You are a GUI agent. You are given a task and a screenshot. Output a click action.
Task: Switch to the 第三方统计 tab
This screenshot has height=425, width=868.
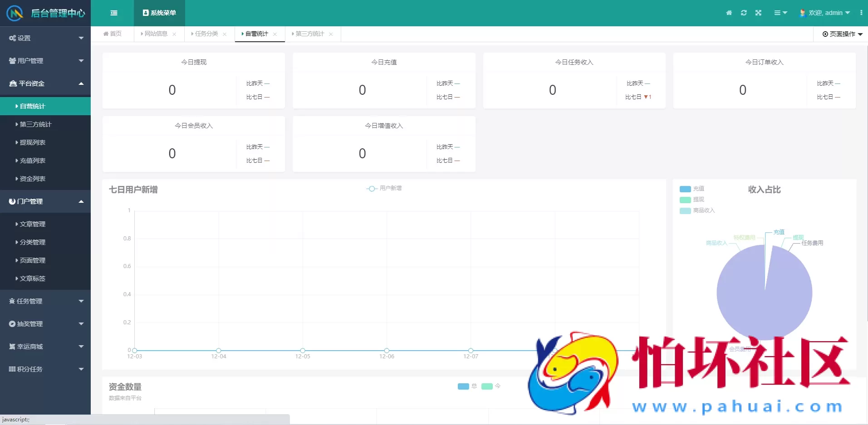pyautogui.click(x=310, y=34)
